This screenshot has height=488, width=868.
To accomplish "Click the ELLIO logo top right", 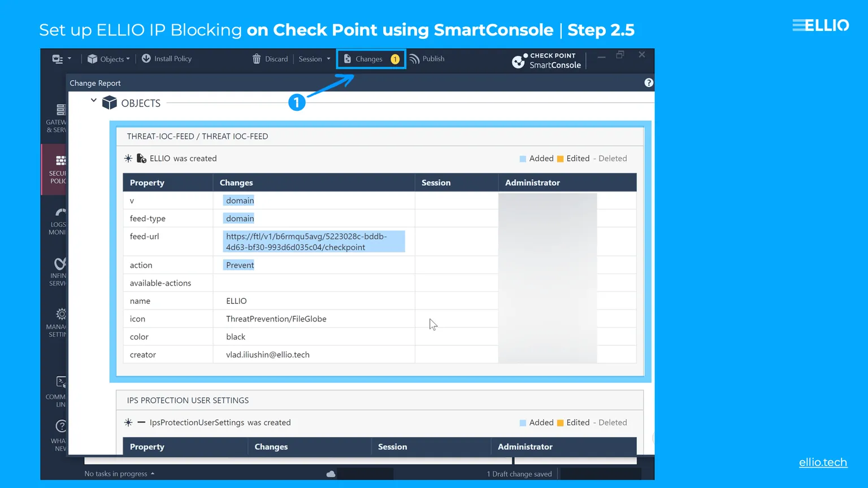I will [x=821, y=25].
